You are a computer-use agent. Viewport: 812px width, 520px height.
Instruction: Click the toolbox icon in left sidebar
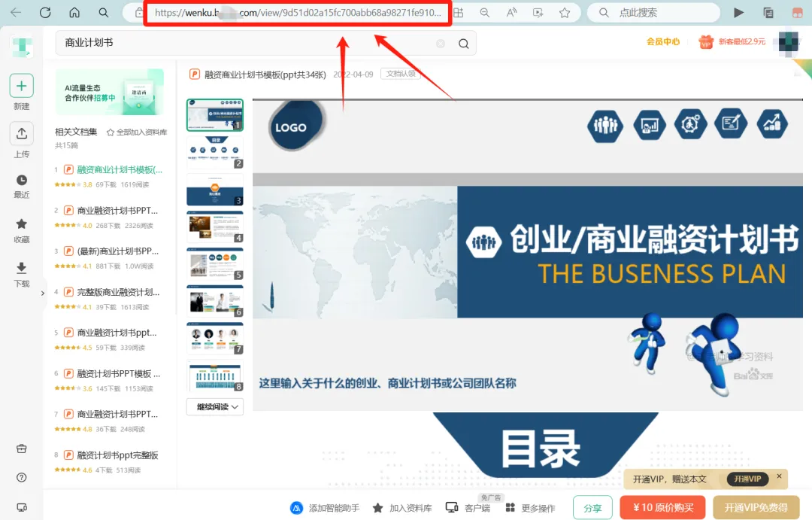(x=21, y=449)
